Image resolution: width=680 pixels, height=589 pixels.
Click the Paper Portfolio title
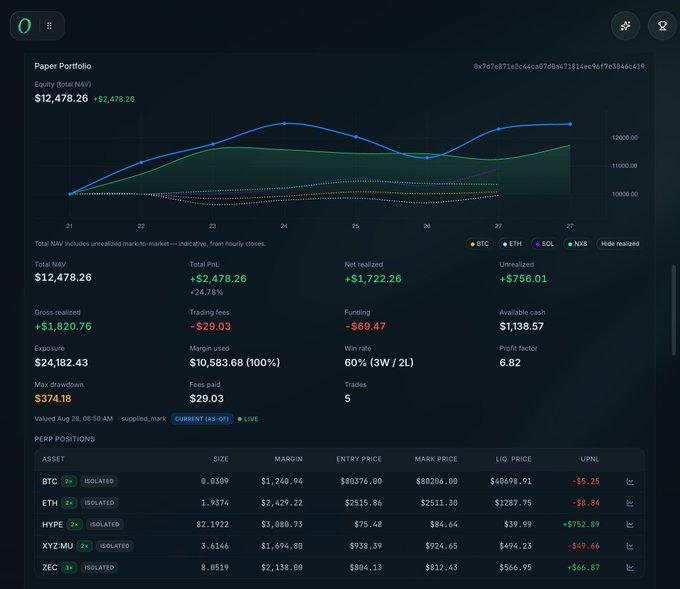63,66
